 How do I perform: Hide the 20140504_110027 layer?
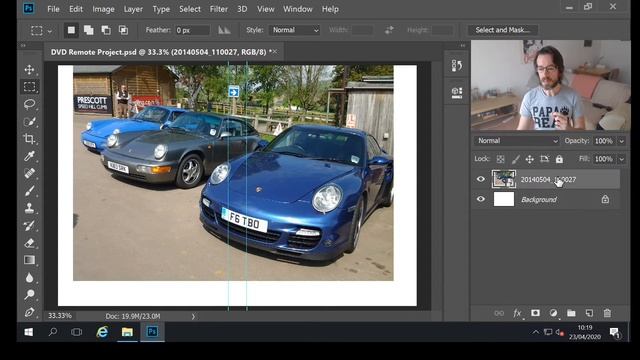coord(481,179)
